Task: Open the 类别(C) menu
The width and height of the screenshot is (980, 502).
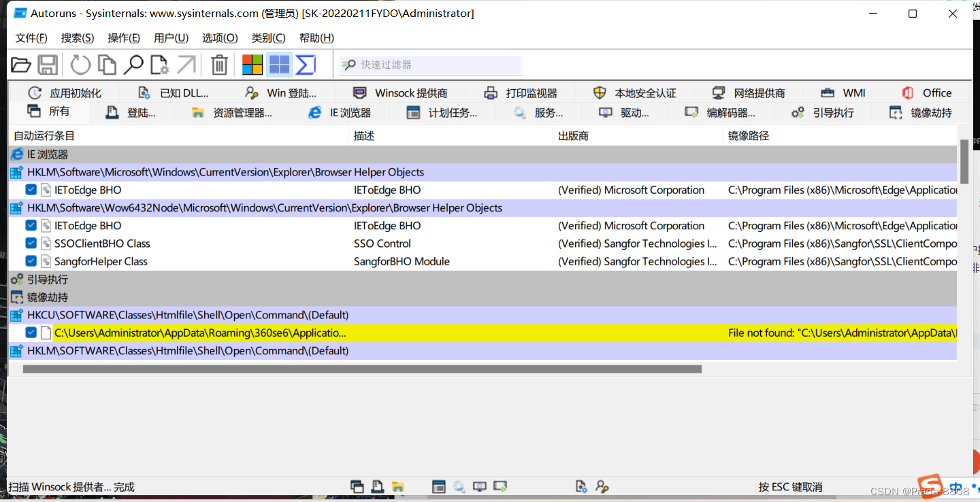Action: click(x=268, y=38)
